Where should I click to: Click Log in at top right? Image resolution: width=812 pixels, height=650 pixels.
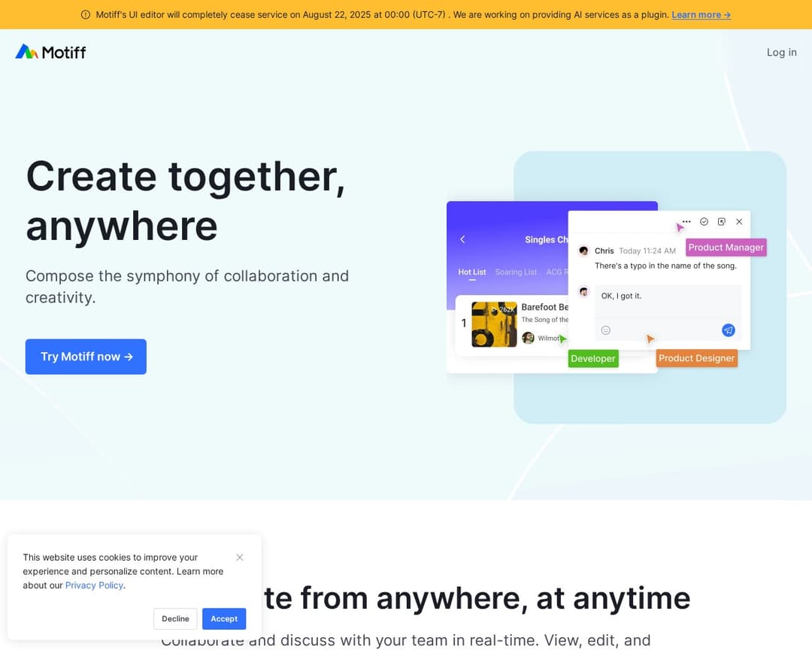(781, 52)
